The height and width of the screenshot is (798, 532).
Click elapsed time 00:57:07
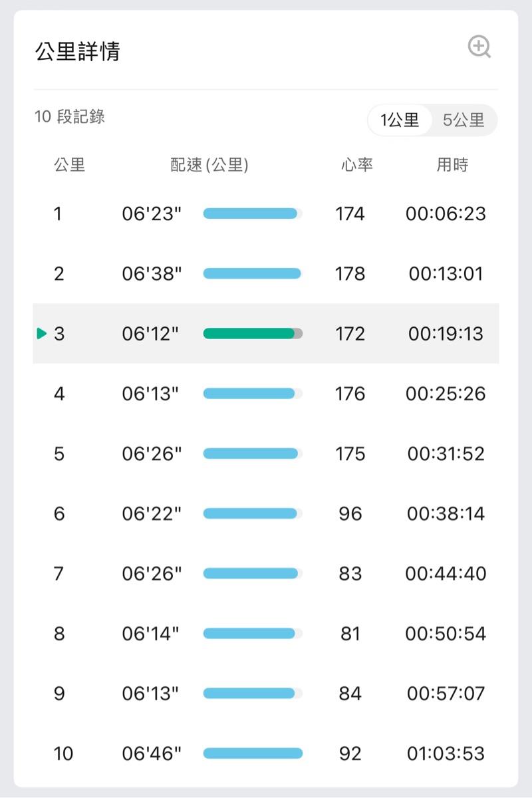tap(446, 694)
